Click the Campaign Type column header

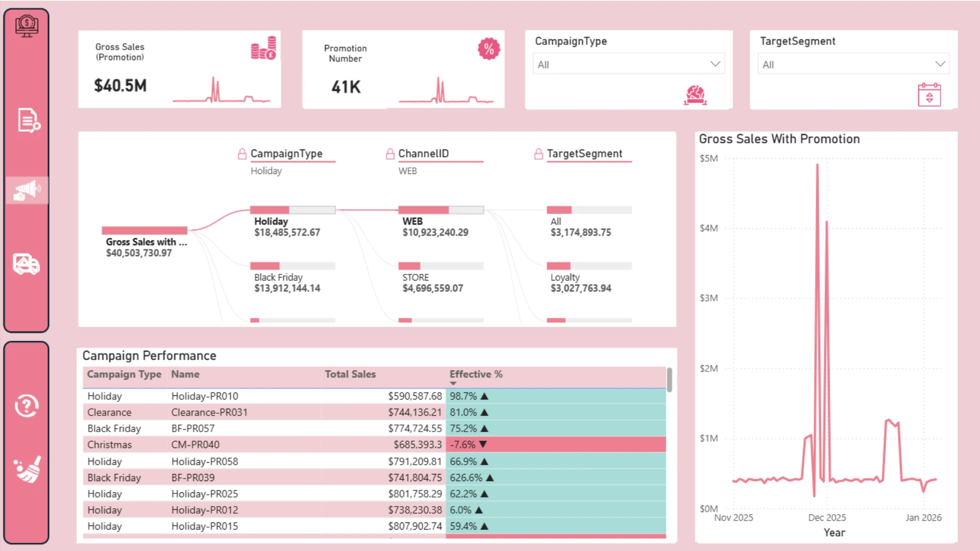coord(124,374)
